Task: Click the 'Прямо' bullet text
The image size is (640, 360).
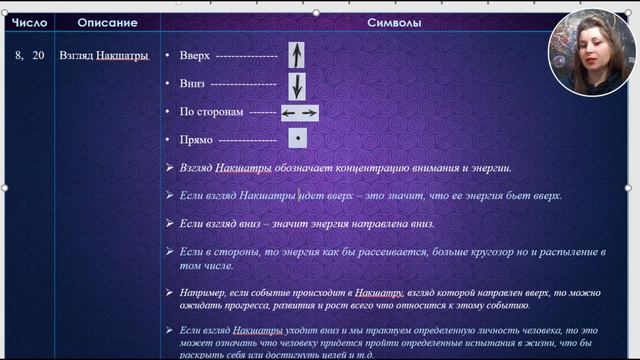Action: click(x=196, y=140)
